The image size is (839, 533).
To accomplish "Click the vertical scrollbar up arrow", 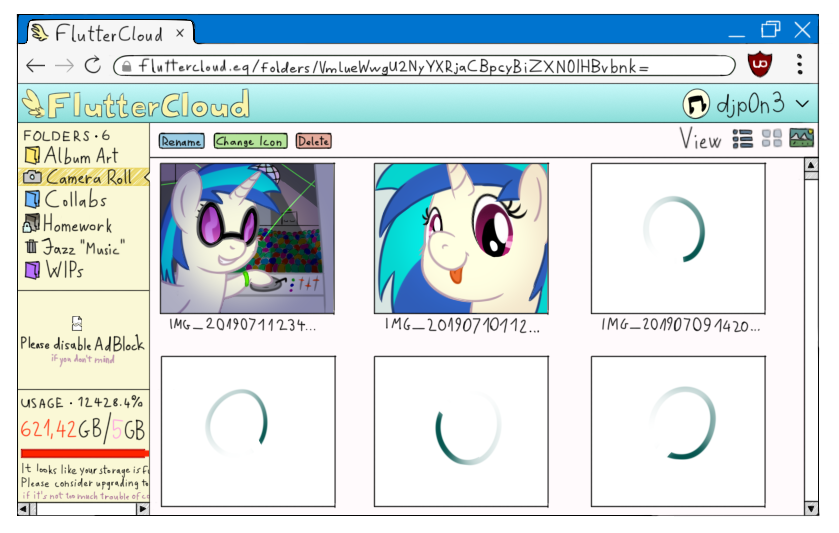I will [811, 165].
